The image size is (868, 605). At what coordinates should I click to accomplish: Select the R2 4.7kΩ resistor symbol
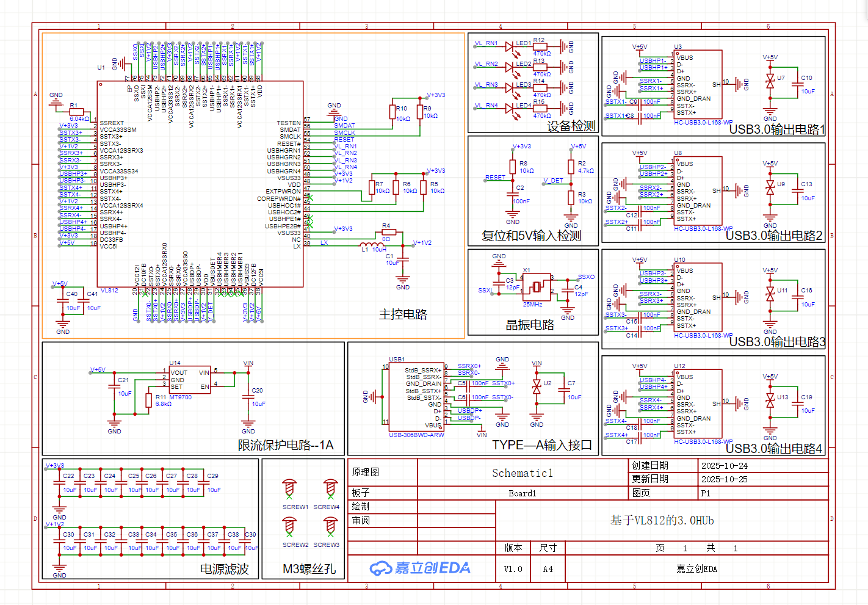(571, 167)
